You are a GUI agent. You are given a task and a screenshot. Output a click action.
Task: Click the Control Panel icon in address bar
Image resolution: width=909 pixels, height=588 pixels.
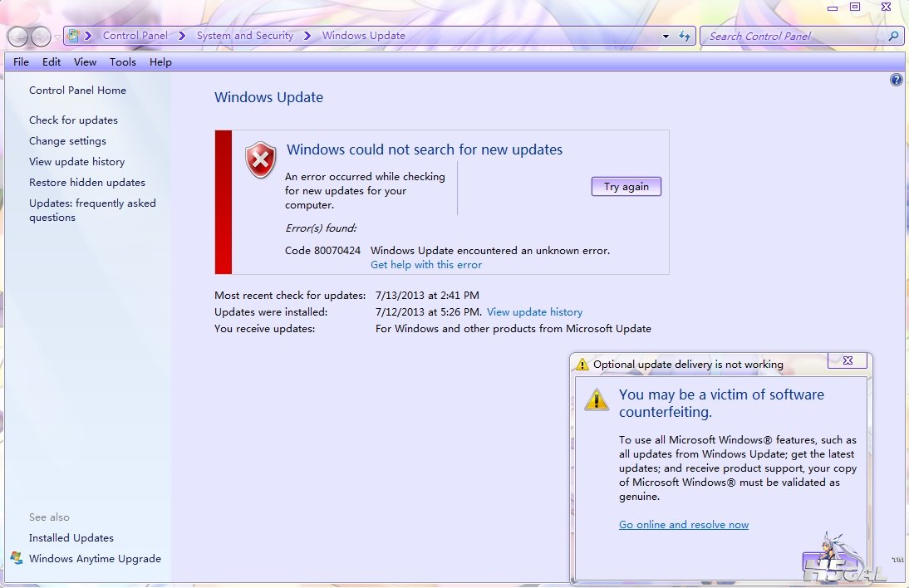click(74, 36)
